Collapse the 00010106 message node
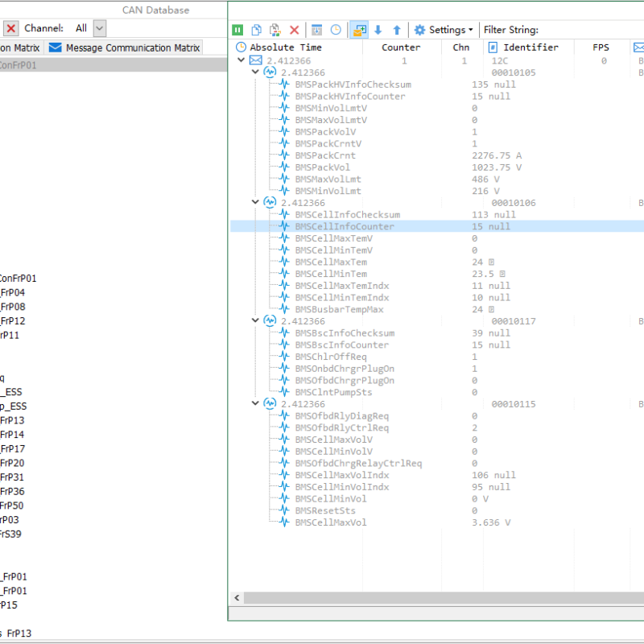 point(256,203)
